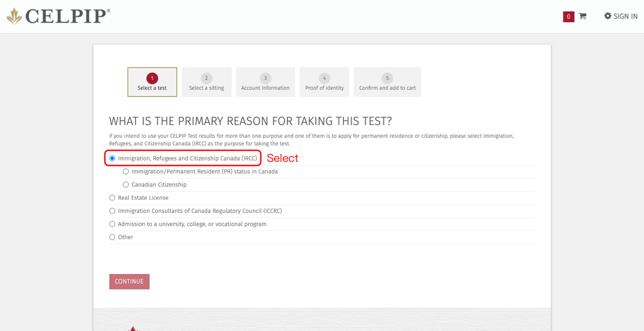Viewport: 644px width, 331px height.
Task: Select Canadian Citizenship radio option
Action: tap(126, 185)
